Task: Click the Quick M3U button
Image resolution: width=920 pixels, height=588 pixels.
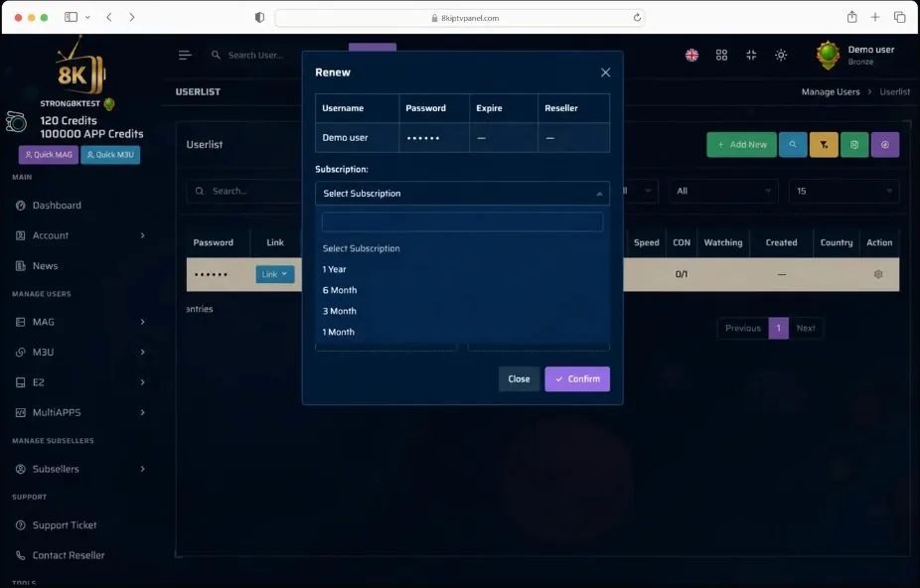Action: pos(110,155)
